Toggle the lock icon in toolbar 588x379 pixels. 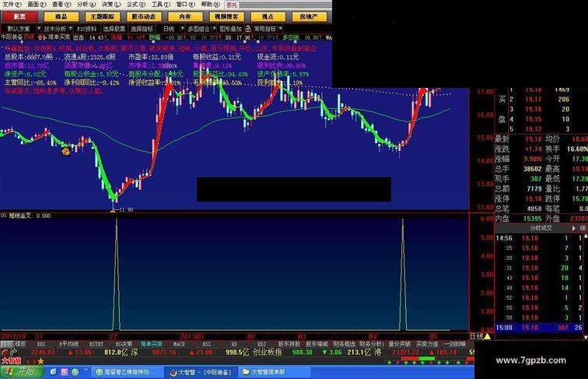[248, 29]
